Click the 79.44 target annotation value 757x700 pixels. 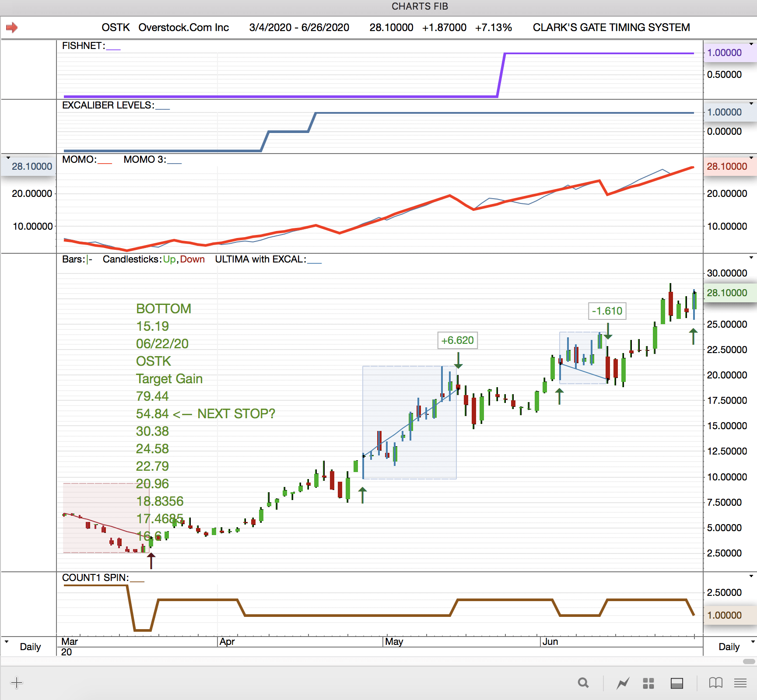point(152,396)
